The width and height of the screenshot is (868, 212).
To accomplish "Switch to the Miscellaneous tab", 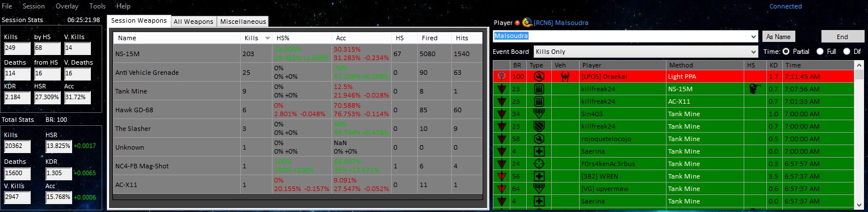I will (x=242, y=22).
